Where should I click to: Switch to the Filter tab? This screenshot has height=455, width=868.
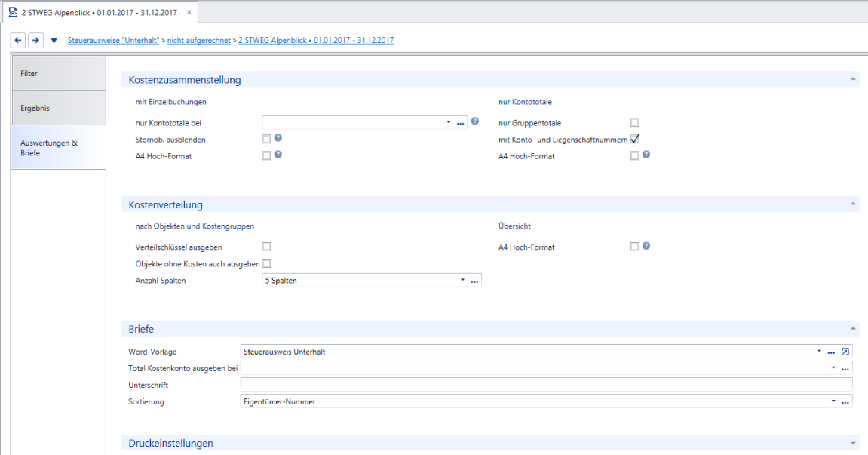click(59, 73)
